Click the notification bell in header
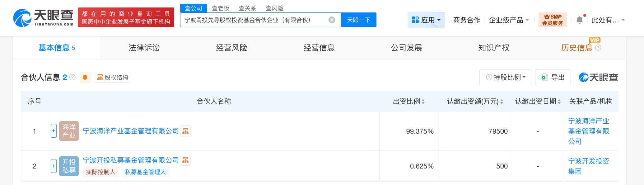 (580, 20)
